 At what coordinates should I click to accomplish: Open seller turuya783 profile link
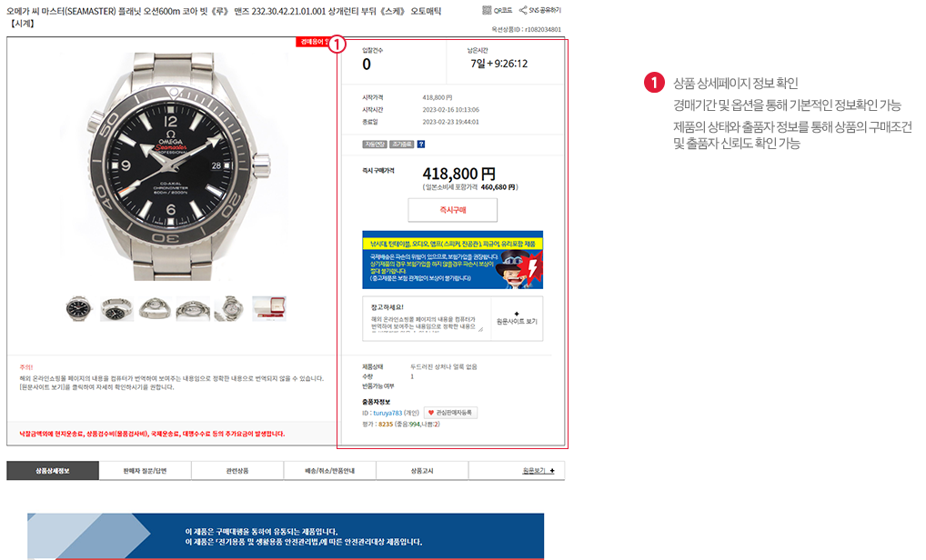pos(388,413)
